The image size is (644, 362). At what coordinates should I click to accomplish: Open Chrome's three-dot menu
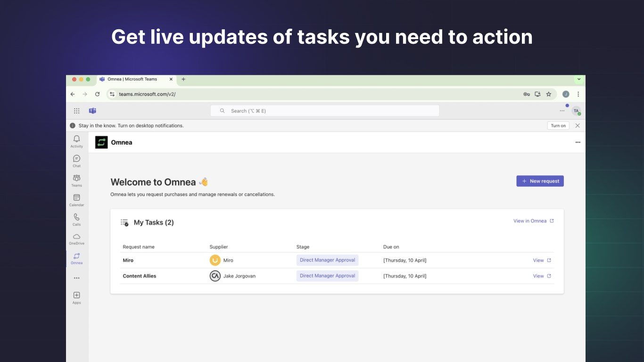[578, 94]
